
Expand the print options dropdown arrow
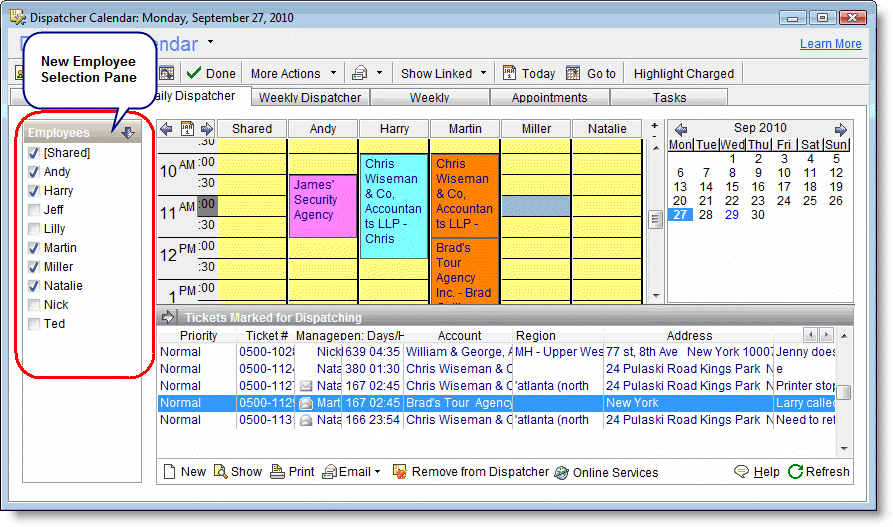tap(379, 73)
